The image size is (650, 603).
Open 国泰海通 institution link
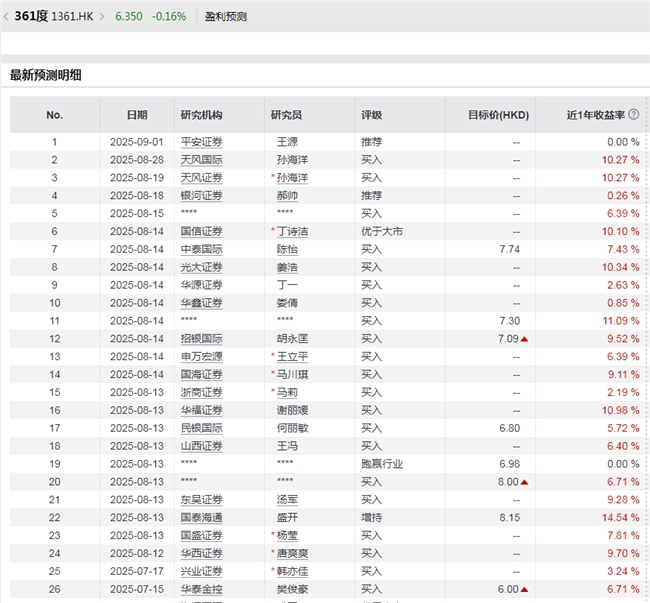coord(201,518)
